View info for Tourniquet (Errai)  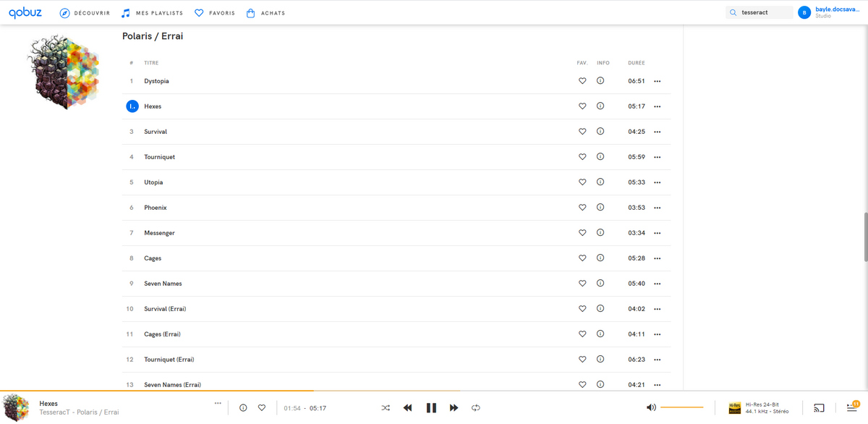600,360
